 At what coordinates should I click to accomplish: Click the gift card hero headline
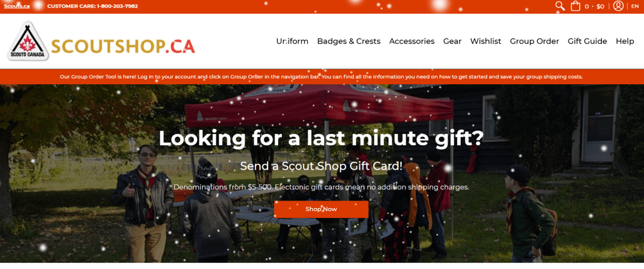tap(321, 138)
